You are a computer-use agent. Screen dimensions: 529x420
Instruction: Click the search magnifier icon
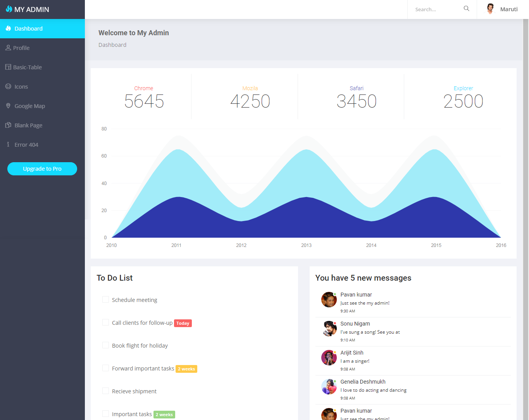coord(466,9)
